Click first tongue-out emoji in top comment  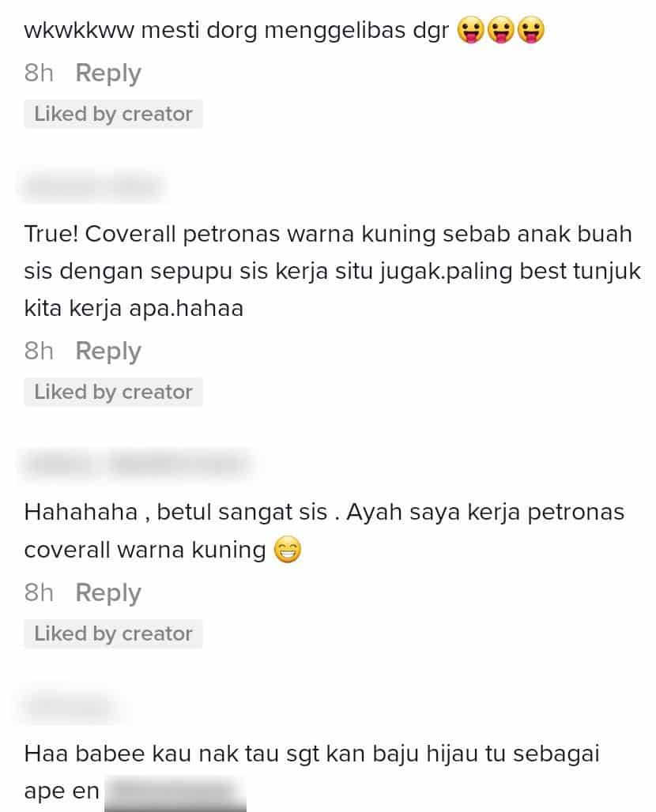tap(470, 29)
